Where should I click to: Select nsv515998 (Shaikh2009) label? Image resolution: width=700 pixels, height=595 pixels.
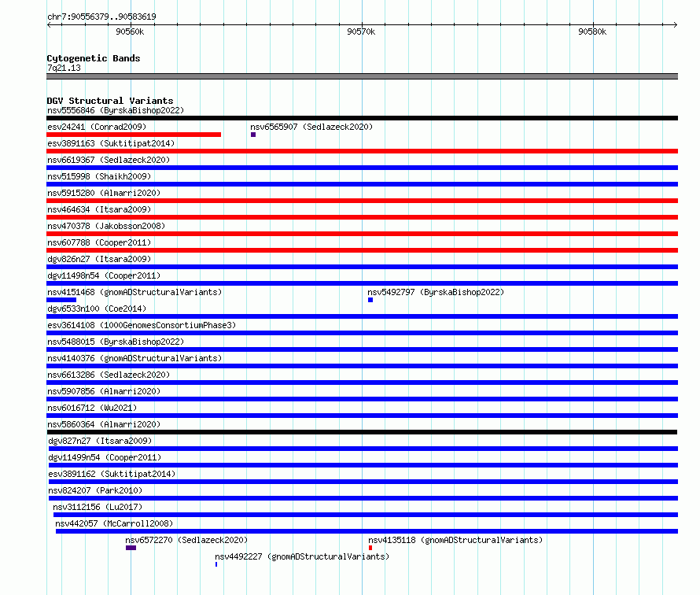click(x=99, y=176)
